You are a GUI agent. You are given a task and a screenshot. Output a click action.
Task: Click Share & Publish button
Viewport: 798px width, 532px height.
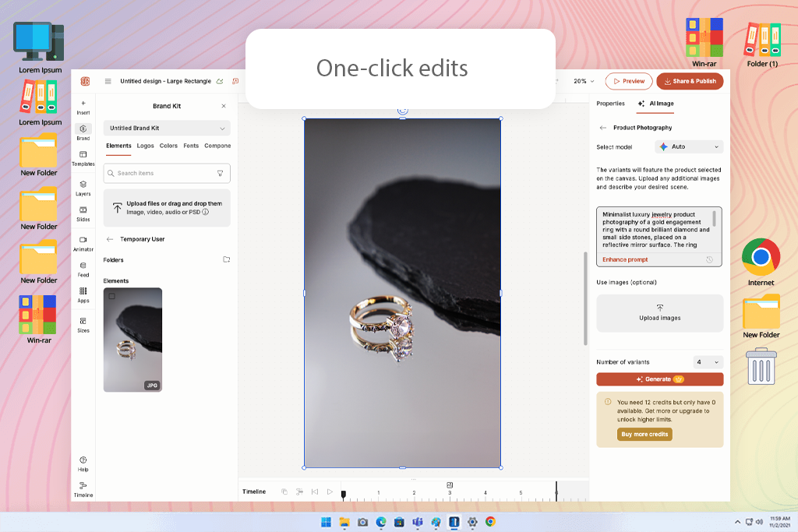click(690, 81)
